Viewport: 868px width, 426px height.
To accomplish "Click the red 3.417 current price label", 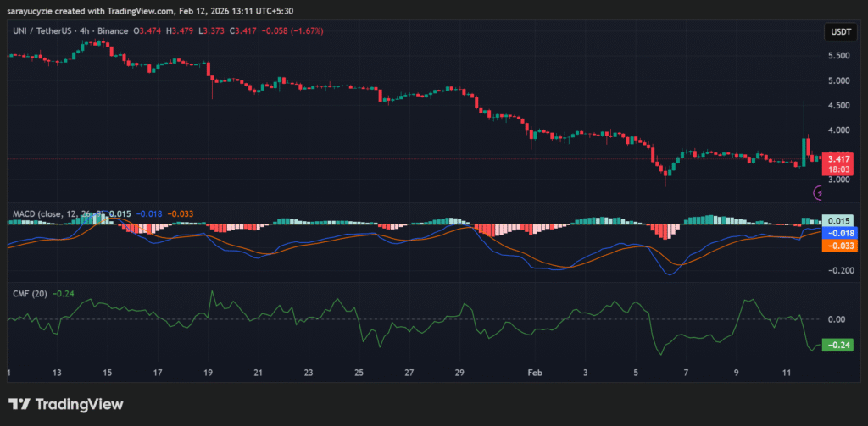I will coord(837,159).
